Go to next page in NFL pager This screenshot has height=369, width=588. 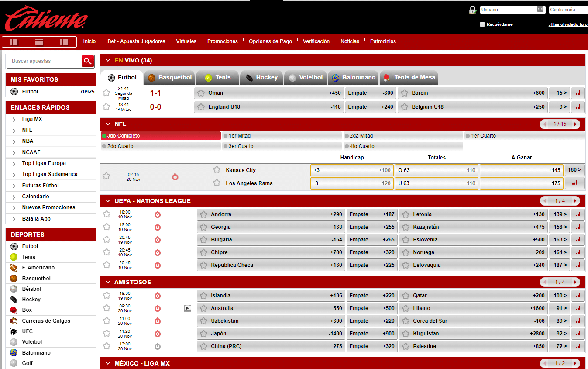pyautogui.click(x=575, y=124)
